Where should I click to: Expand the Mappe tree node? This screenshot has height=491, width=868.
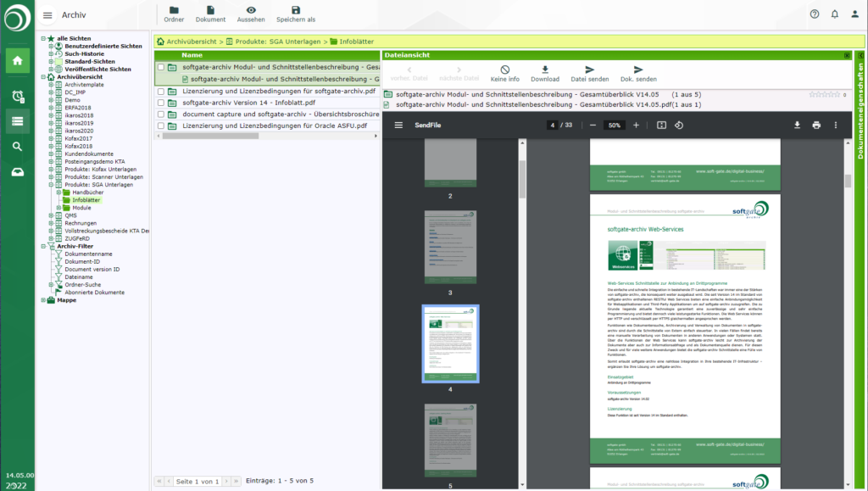tap(43, 300)
